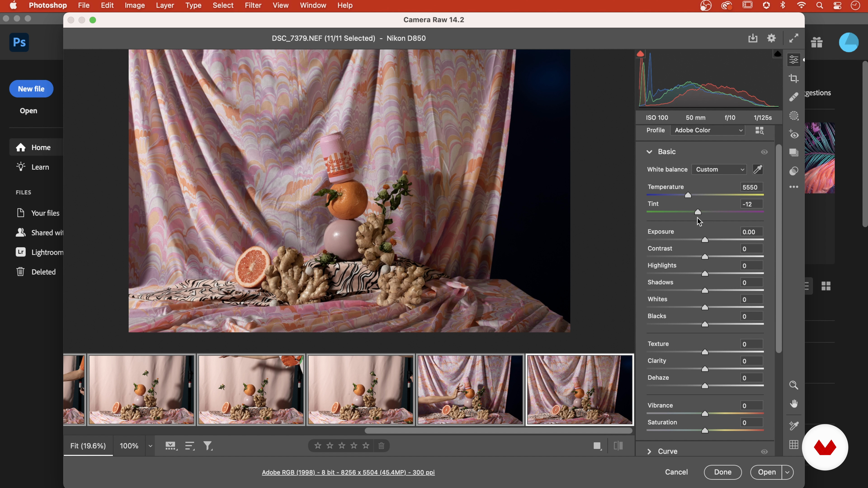Screen dimensions: 868x488
Task: Click the Done button
Action: [x=722, y=472]
